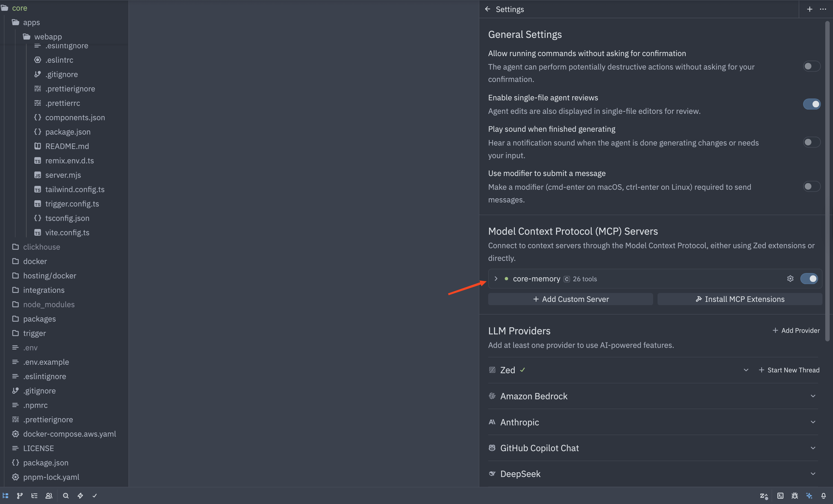The image size is (833, 504).
Task: Configure core-memory server gear icon
Action: pyautogui.click(x=790, y=279)
